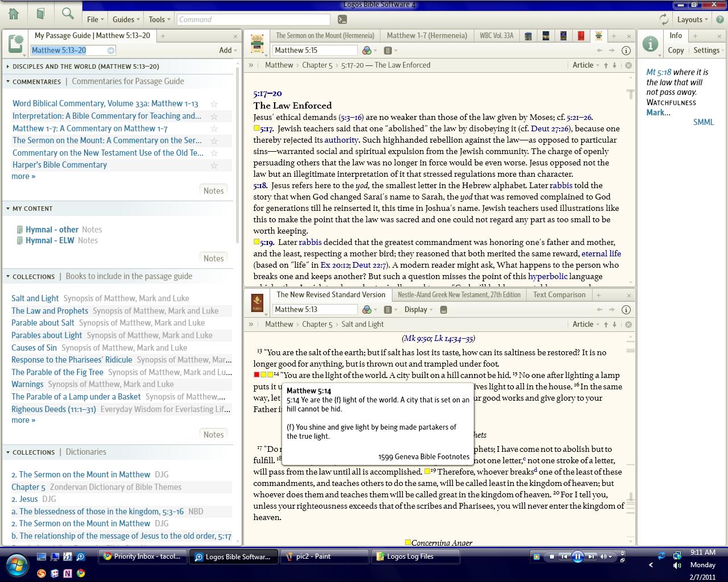The image size is (728, 582).
Task: Open the Hermeneia commentary book cover menu
Action: [x=257, y=44]
